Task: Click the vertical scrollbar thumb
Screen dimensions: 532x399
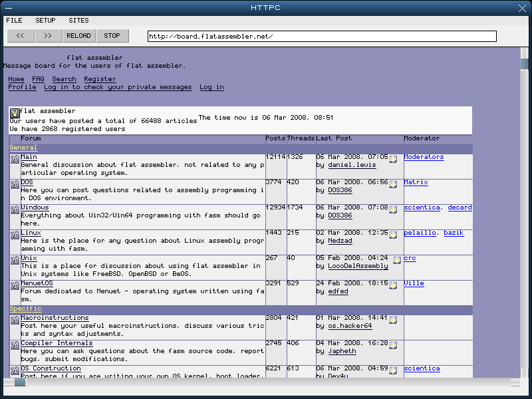Action: [524, 64]
